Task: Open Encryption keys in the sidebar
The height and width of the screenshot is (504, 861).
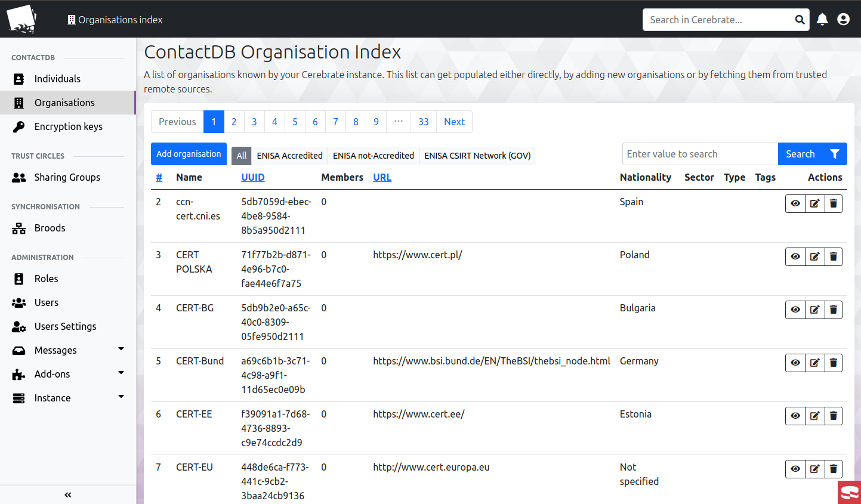Action: [x=68, y=126]
